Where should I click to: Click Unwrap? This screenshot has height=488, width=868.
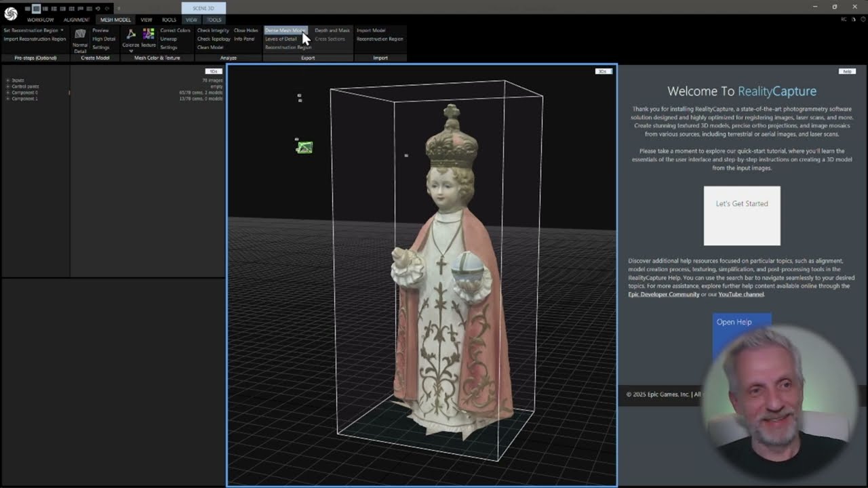click(x=168, y=39)
